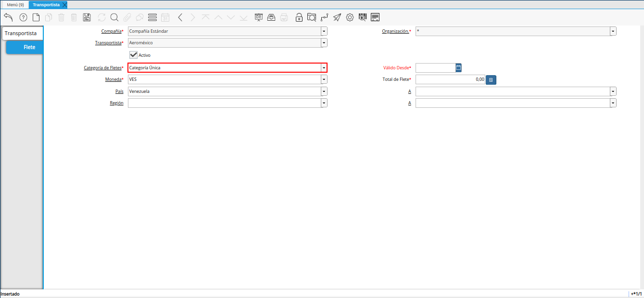The height and width of the screenshot is (298, 644).
Task: Click the +*1/1 record counter
Action: pos(636,294)
